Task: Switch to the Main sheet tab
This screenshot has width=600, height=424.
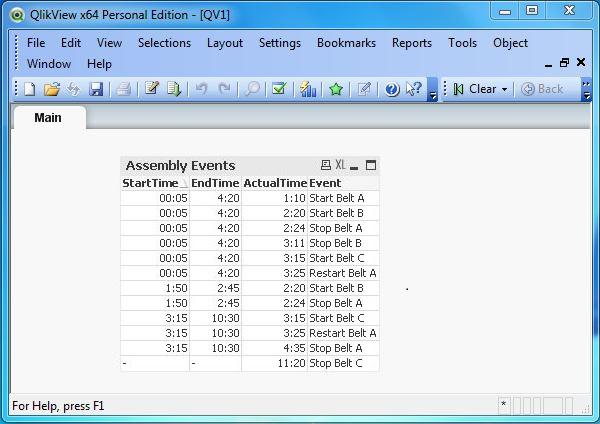Action: point(48,117)
